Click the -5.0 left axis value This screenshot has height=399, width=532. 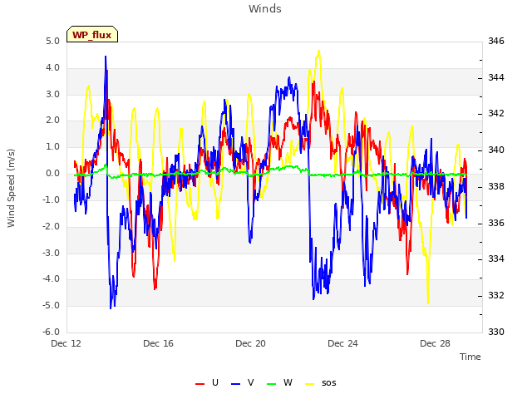click(52, 305)
